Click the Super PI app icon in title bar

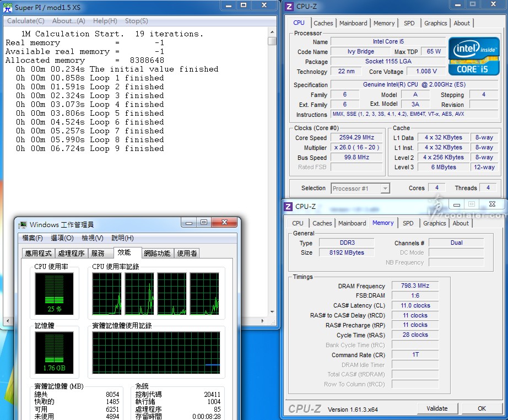(8, 7)
